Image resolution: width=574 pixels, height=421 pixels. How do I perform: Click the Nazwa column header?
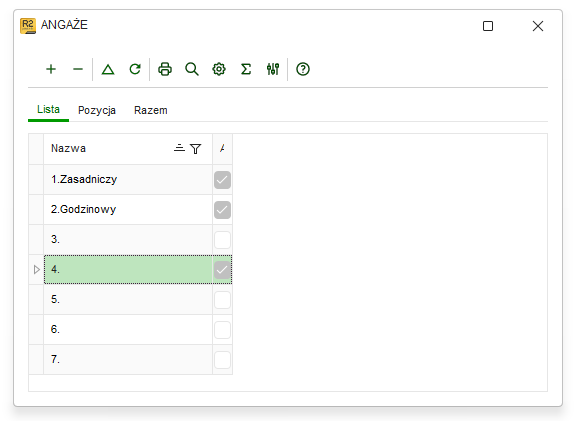tap(128, 149)
